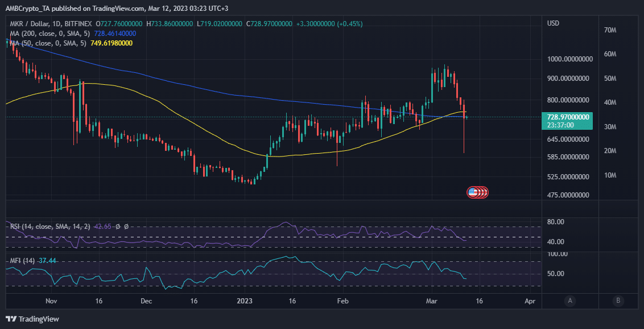Click the TradingView logo in bottom corner
This screenshot has width=644, height=329.
coord(32,319)
